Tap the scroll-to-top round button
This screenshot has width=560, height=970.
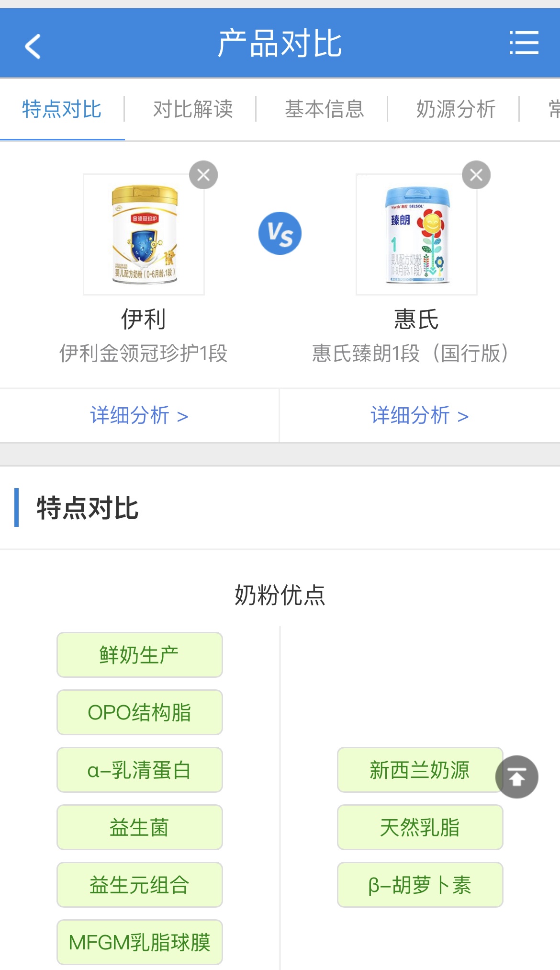coord(516,776)
